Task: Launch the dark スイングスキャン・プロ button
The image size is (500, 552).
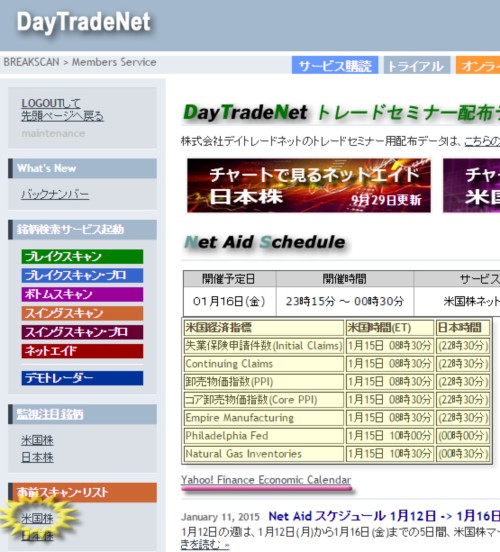Action: 82,332
